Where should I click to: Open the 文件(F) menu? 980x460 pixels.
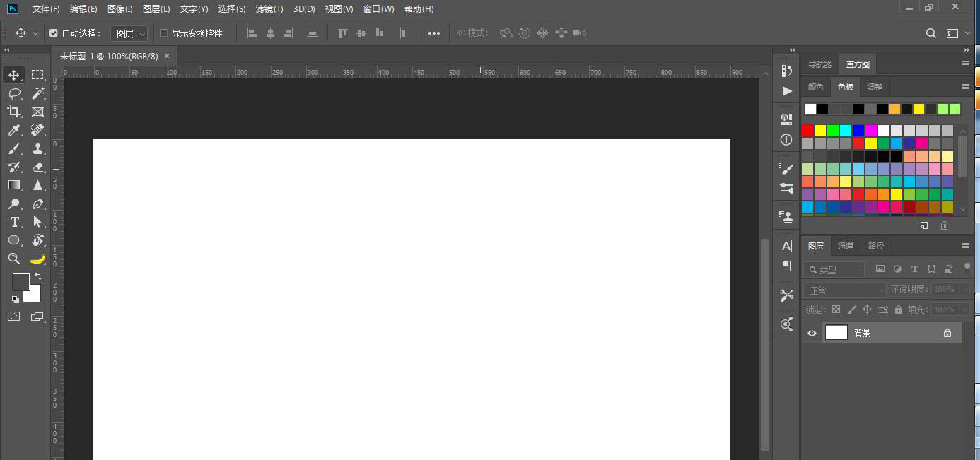pos(46,9)
